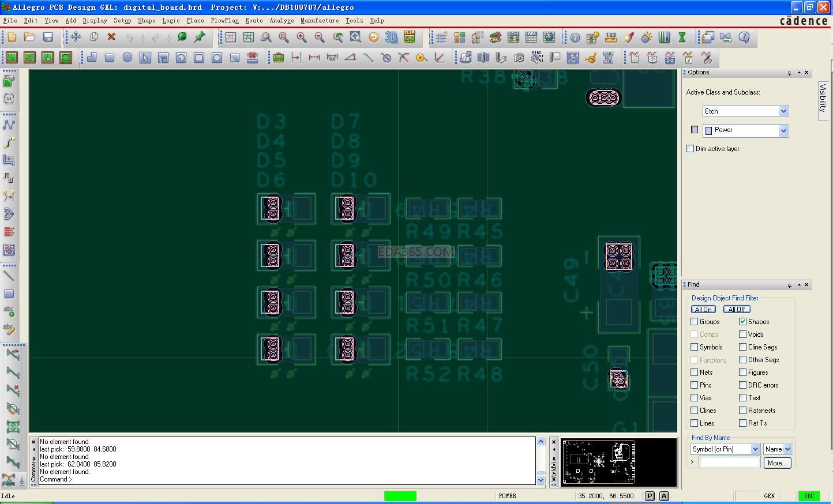This screenshot has width=833, height=504.
Task: Click the red X Delete tool
Action: 112,37
